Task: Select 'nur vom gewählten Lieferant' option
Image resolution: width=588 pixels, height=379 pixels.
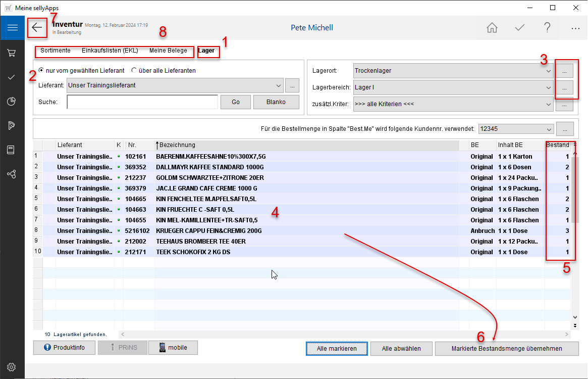Action: (x=41, y=71)
